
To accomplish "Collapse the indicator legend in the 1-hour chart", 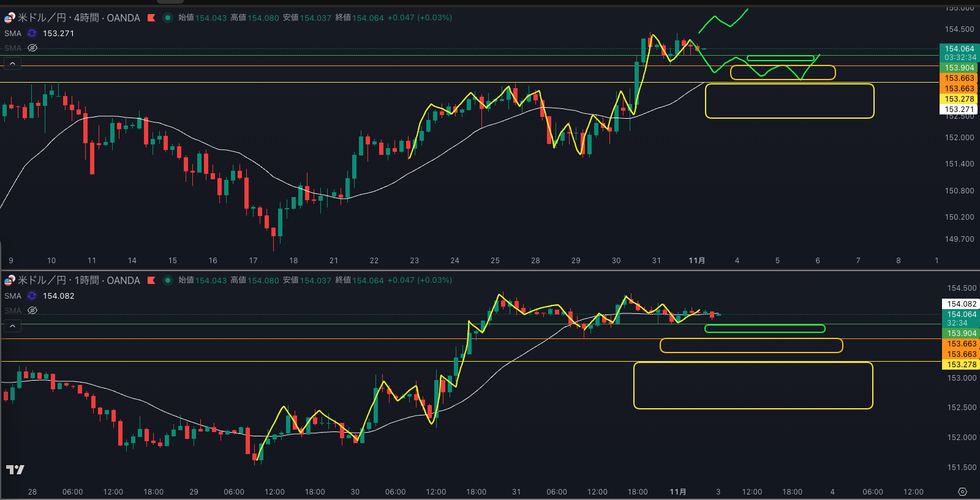I will 12,326.
